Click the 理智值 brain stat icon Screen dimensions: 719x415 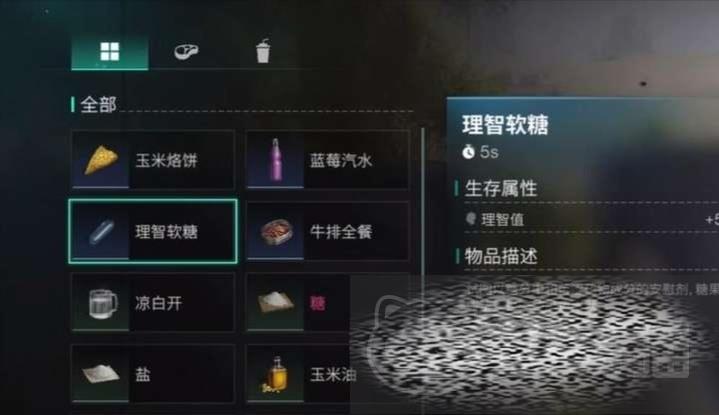pyautogui.click(x=471, y=219)
